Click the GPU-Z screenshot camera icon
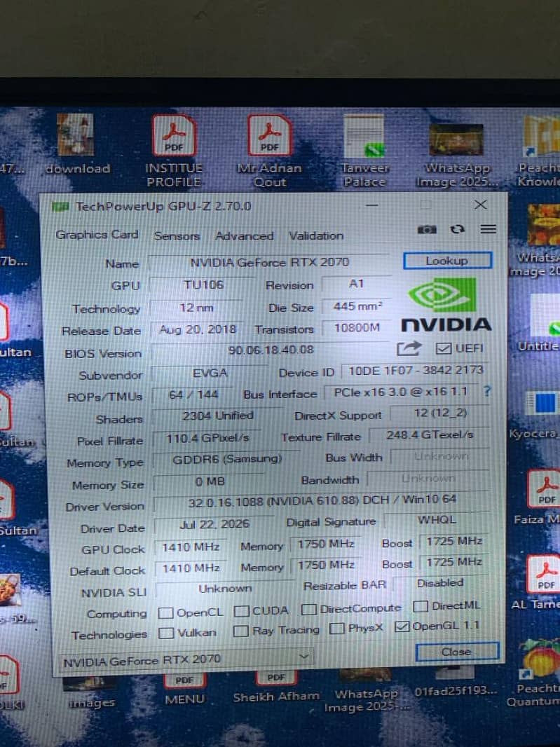The image size is (560, 747). coord(427,230)
